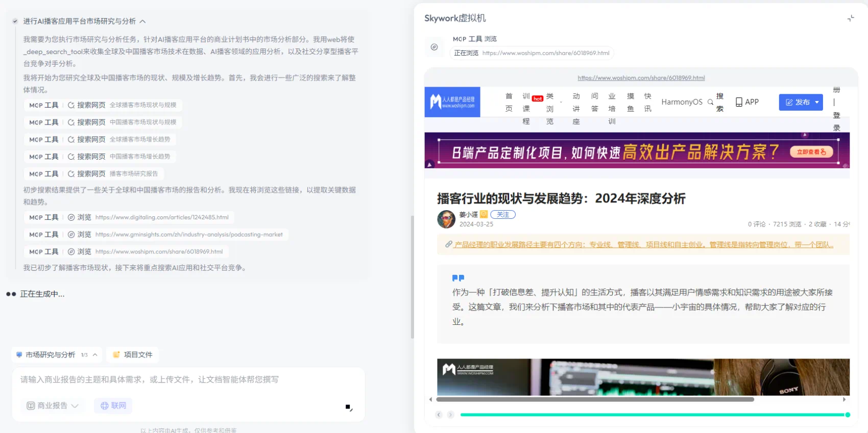Screen dimensions: 868x433
Task: Toggle the 联网 web access button
Action: [x=113, y=406]
